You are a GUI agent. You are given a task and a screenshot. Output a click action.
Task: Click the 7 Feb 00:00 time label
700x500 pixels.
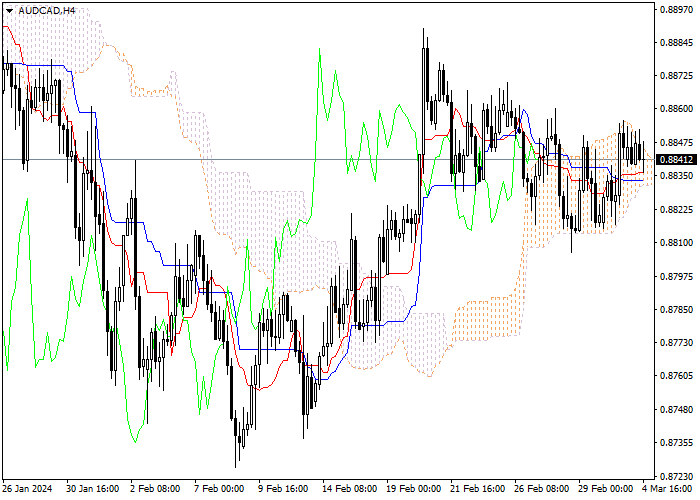pyautogui.click(x=219, y=489)
